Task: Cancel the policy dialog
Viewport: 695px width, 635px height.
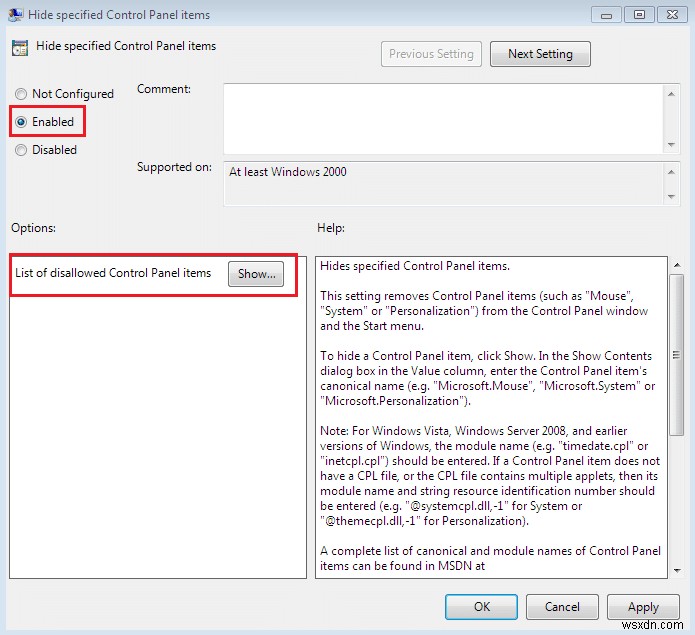Action: pyautogui.click(x=562, y=607)
